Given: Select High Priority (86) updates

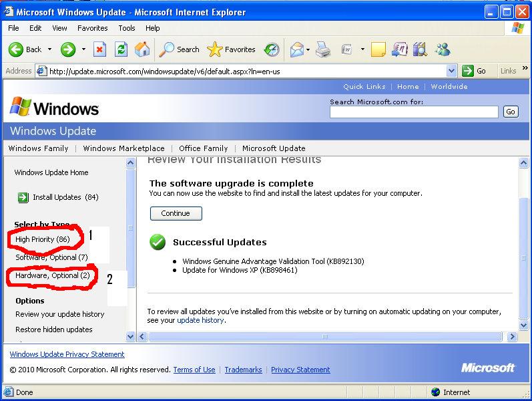Looking at the screenshot, I should (x=43, y=239).
